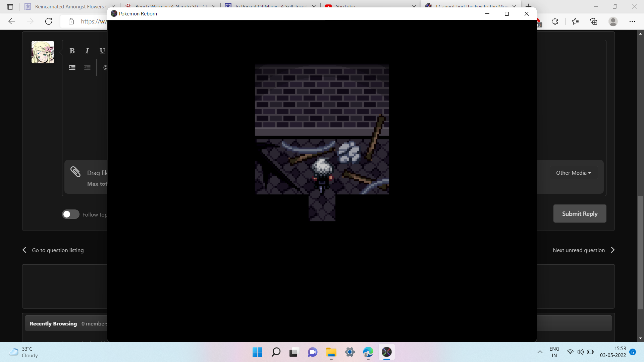Open Settings gear from taskbar

(350, 352)
